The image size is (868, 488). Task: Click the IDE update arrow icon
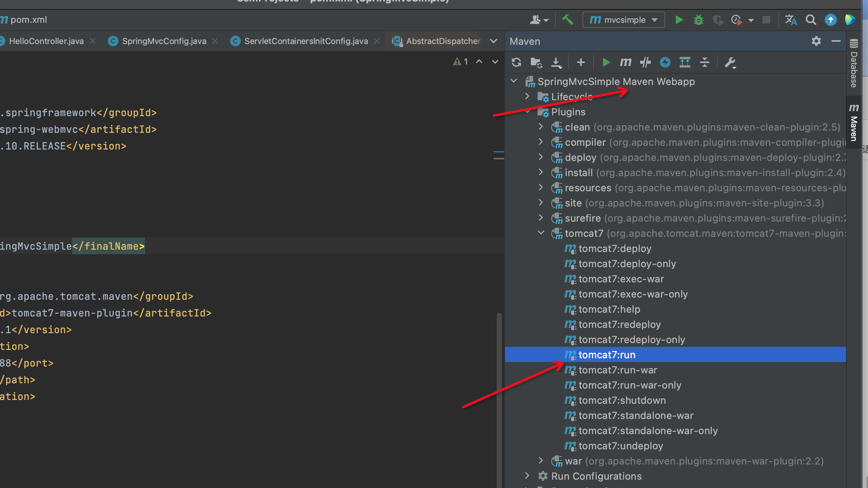830,20
